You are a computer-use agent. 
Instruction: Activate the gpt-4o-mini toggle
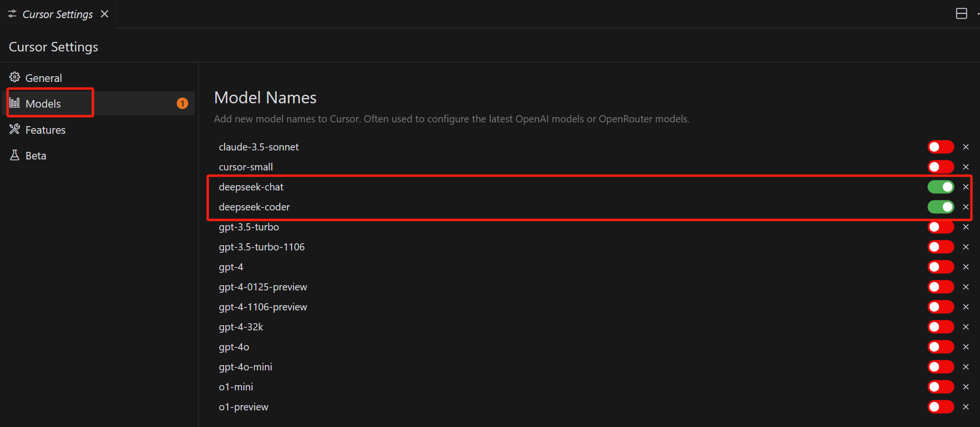click(940, 367)
